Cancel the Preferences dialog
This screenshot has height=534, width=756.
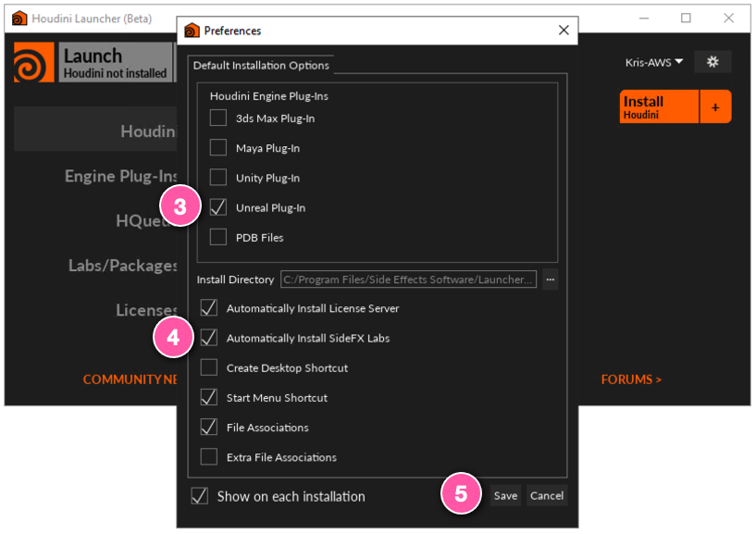pyautogui.click(x=547, y=495)
